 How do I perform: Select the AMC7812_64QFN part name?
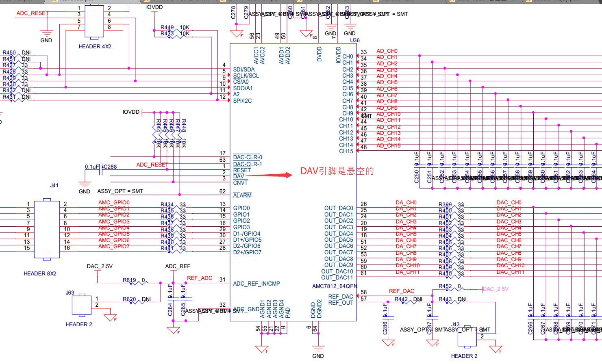click(335, 286)
